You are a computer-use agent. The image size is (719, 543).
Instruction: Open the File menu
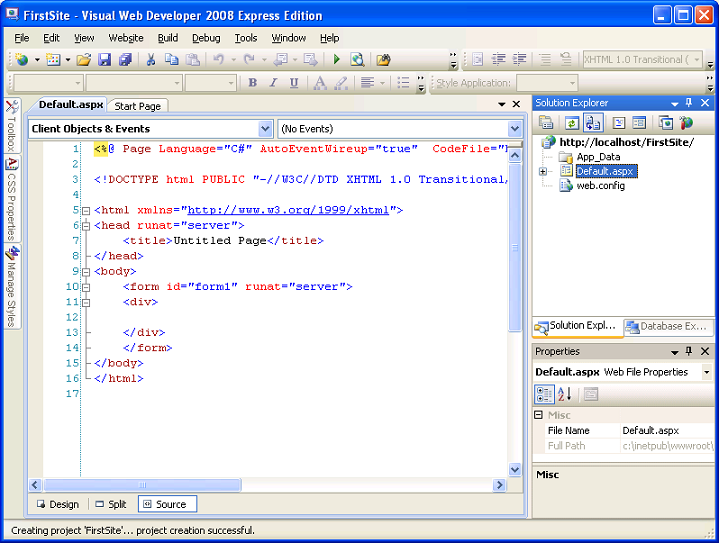[x=22, y=38]
